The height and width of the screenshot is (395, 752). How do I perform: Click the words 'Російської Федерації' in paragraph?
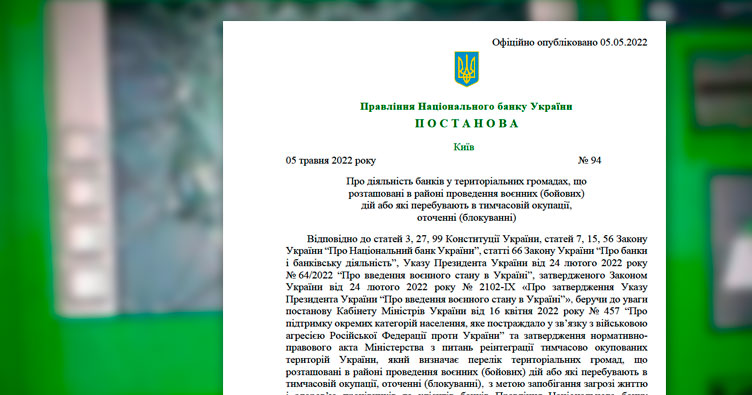click(371, 335)
